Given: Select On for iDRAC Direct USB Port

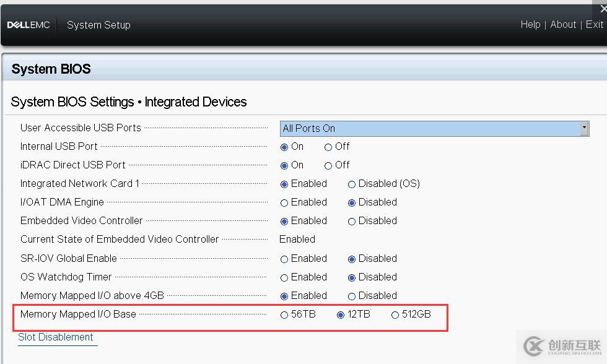Looking at the screenshot, I should pos(284,166).
